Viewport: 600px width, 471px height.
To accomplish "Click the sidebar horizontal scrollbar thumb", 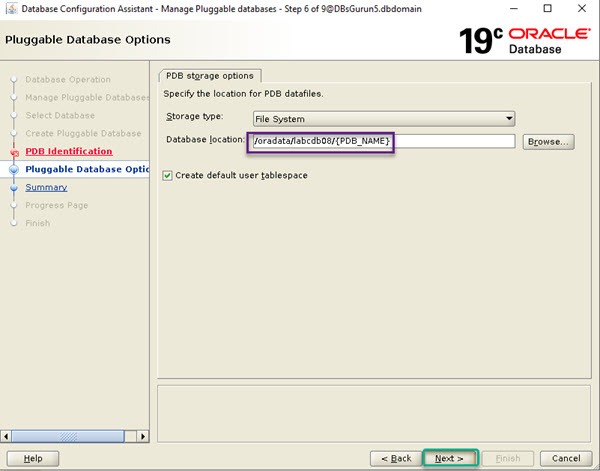I will pos(68,436).
